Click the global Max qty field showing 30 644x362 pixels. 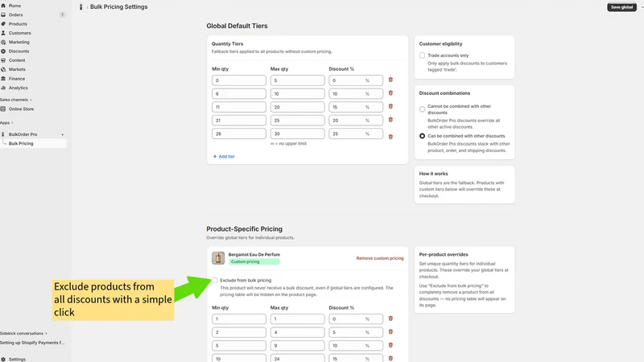[297, 134]
